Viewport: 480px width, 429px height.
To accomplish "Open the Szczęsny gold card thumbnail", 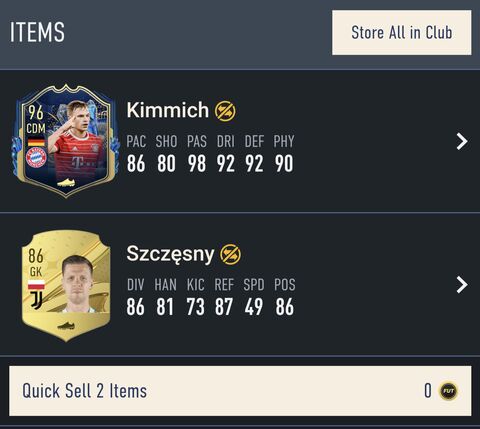I will click(x=66, y=285).
